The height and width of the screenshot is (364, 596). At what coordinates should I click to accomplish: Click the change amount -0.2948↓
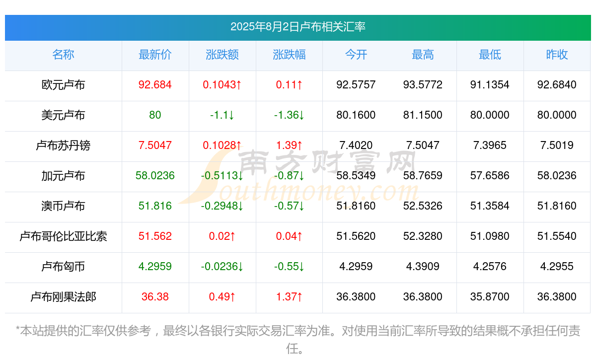222,206
